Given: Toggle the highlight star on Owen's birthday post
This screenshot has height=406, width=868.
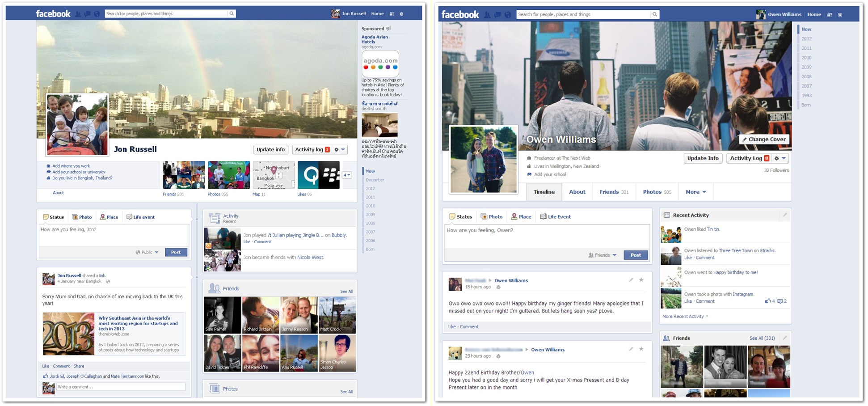Looking at the screenshot, I should (x=642, y=280).
